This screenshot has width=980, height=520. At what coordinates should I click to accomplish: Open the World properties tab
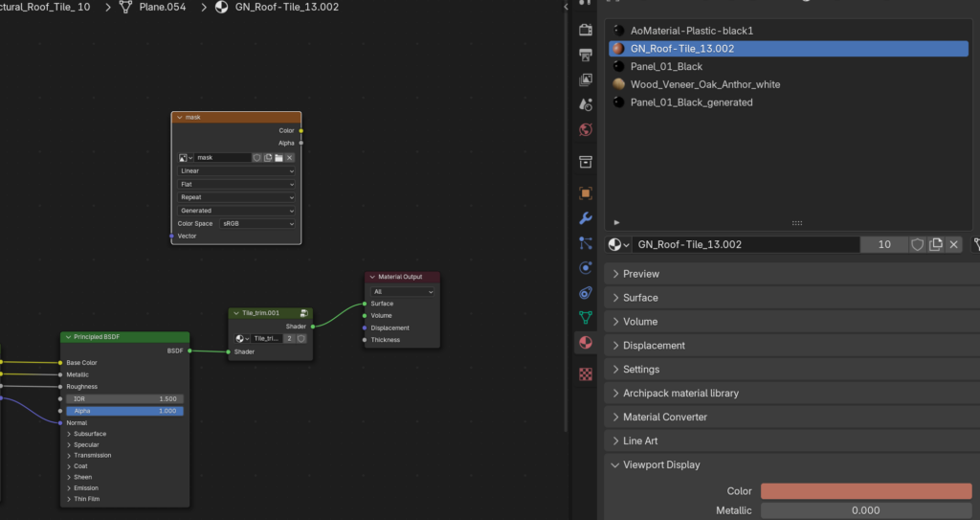(586, 129)
